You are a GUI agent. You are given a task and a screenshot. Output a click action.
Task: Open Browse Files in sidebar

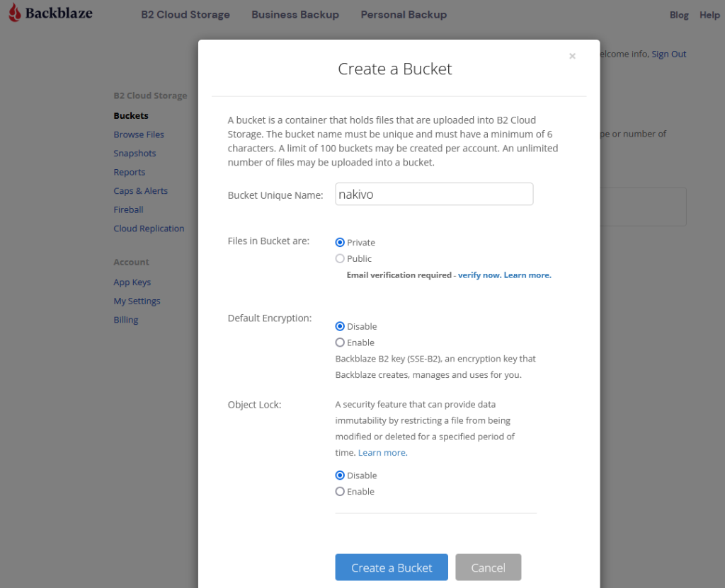click(x=139, y=134)
